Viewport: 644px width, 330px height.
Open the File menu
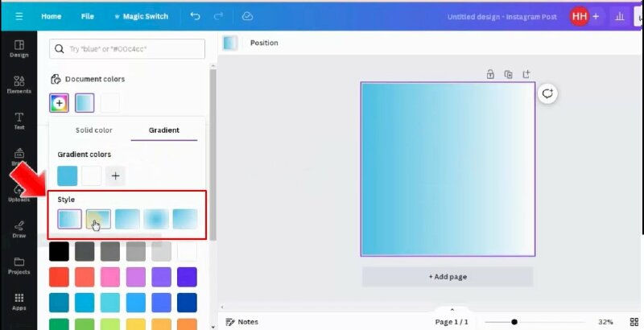coord(87,16)
